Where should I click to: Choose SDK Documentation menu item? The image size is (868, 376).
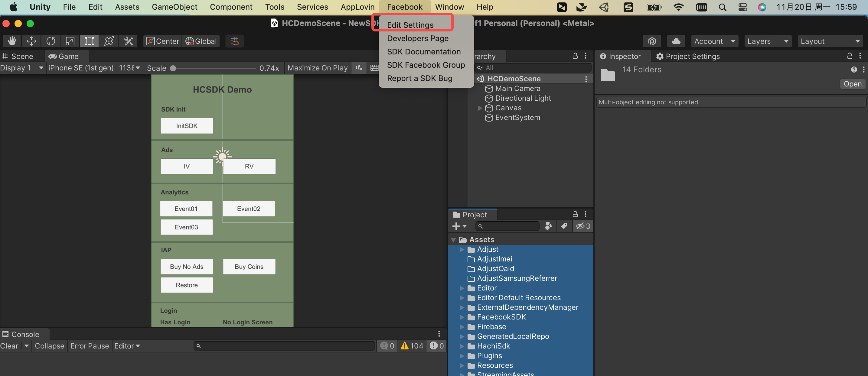(423, 52)
